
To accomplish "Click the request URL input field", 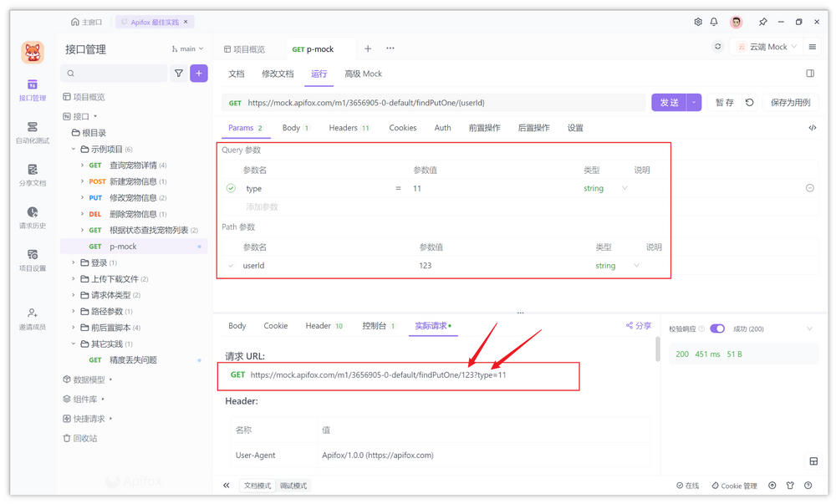I will tap(435, 103).
